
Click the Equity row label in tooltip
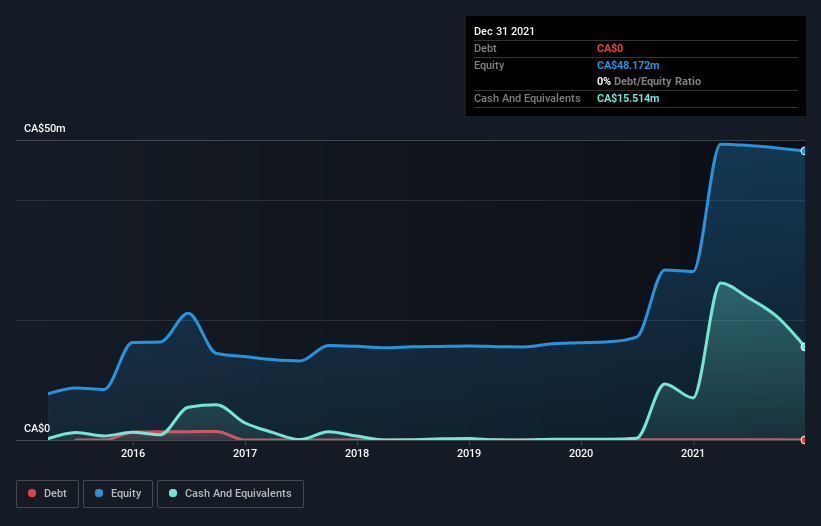pos(489,65)
